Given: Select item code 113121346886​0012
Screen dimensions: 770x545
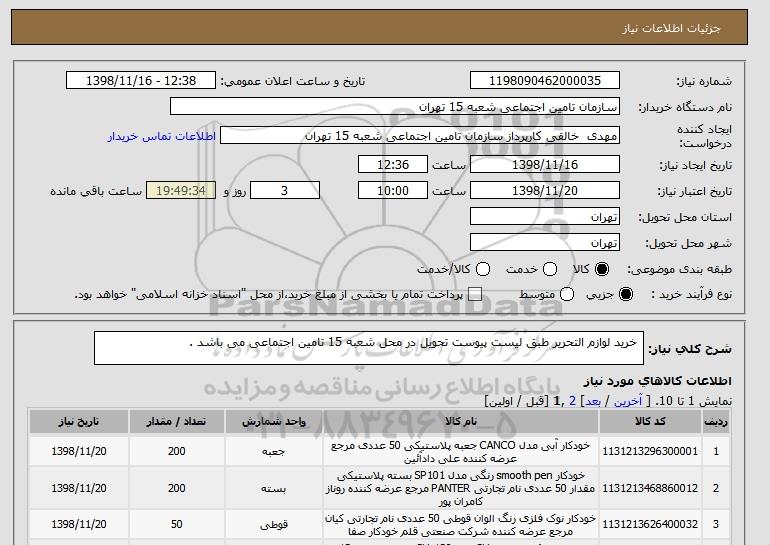Looking at the screenshot, I should (x=650, y=489).
